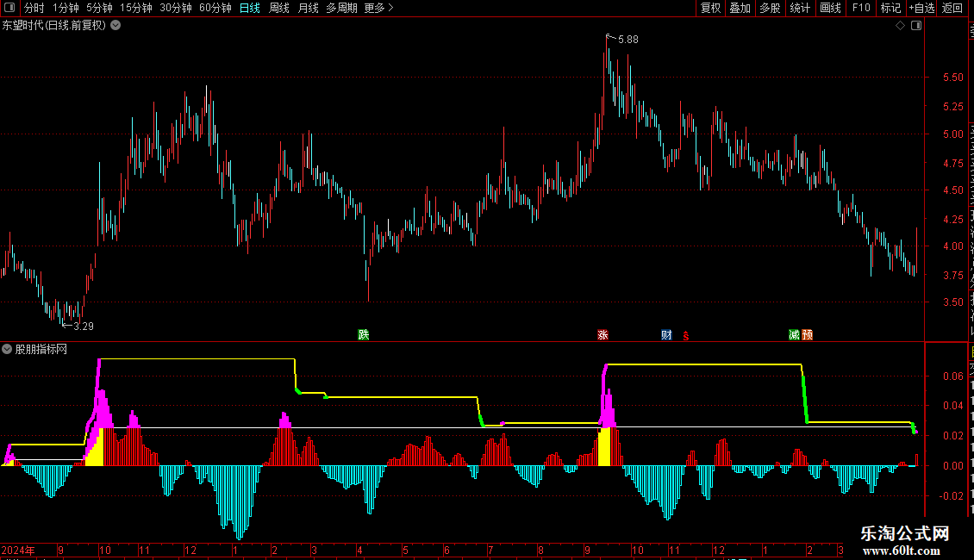The image size is (974, 560).
Task: Add stock via +自选 button
Action: (921, 8)
